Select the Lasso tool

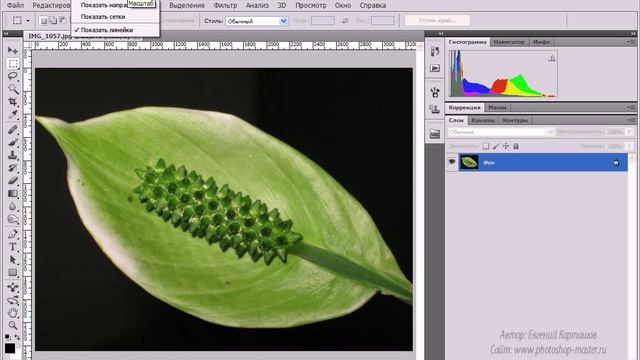(13, 76)
